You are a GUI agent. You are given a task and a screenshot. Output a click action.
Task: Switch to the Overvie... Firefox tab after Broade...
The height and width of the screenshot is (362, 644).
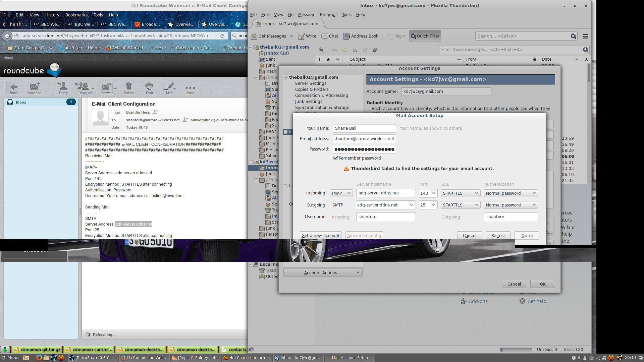click(181, 24)
